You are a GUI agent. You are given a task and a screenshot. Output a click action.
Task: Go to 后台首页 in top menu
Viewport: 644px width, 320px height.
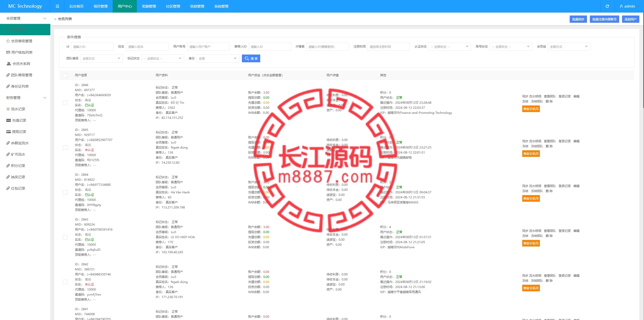point(76,6)
